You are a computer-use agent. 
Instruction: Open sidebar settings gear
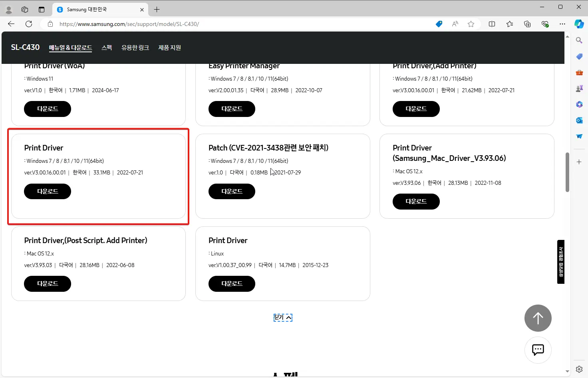point(579,369)
